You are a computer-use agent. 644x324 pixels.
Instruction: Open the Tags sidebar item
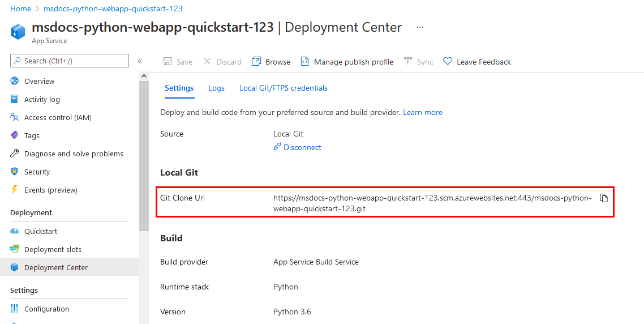[x=32, y=136]
